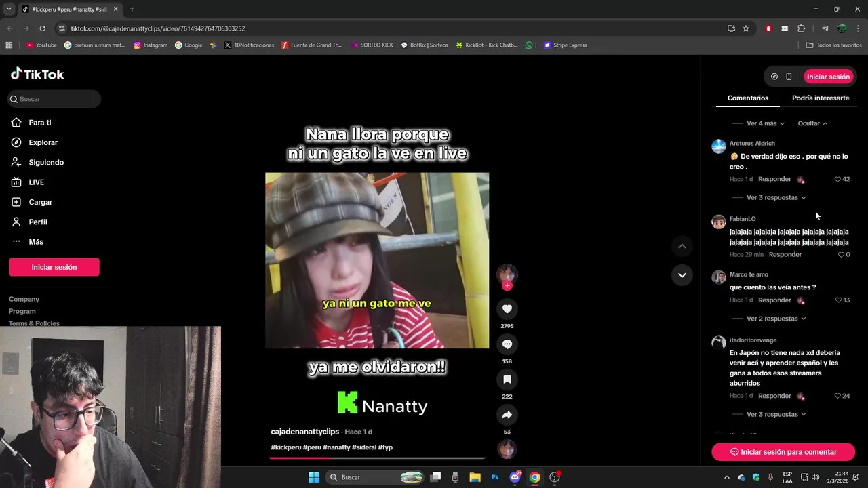Open Chrome three-dot menu

859,28
